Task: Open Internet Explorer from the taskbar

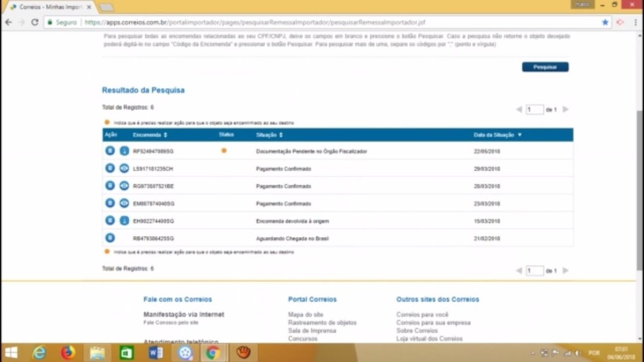Action: click(39, 353)
